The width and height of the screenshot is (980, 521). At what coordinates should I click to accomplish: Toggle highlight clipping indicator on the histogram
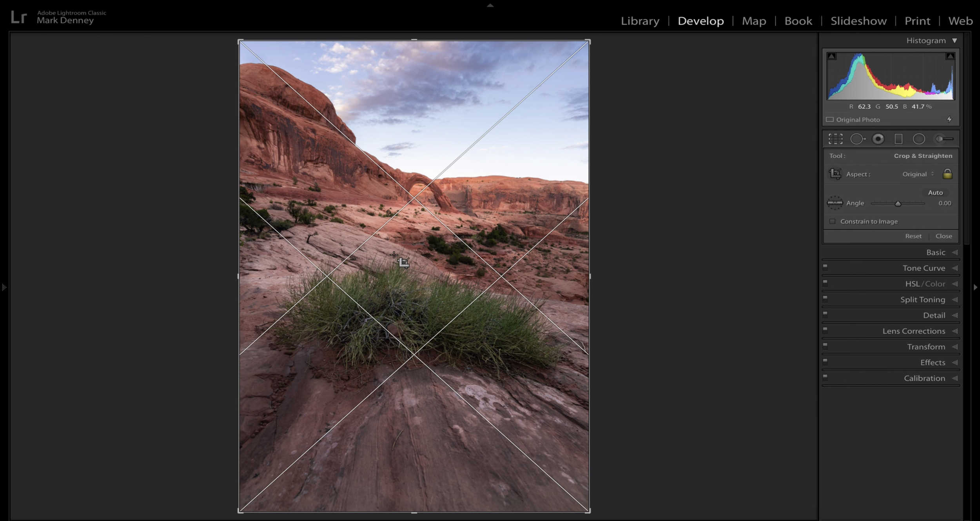[950, 56]
